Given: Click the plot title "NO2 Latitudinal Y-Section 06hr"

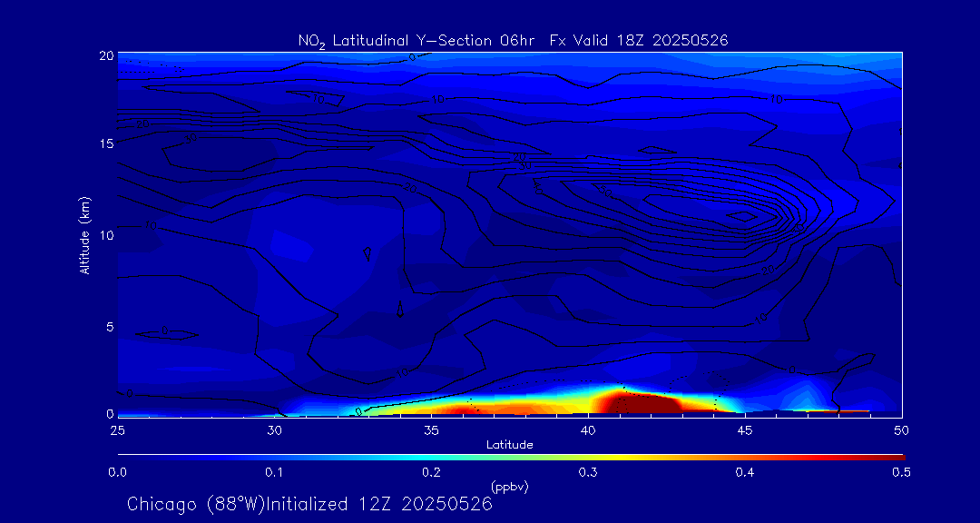Looking at the screenshot, I should [415, 41].
